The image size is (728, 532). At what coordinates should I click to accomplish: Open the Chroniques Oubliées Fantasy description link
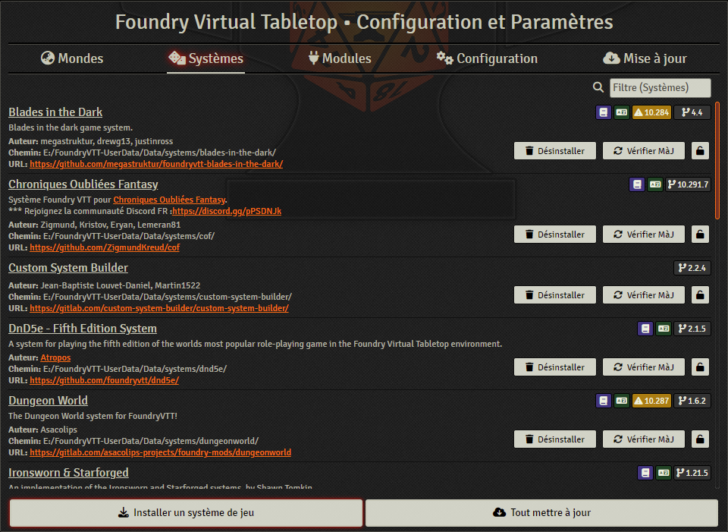(169, 200)
